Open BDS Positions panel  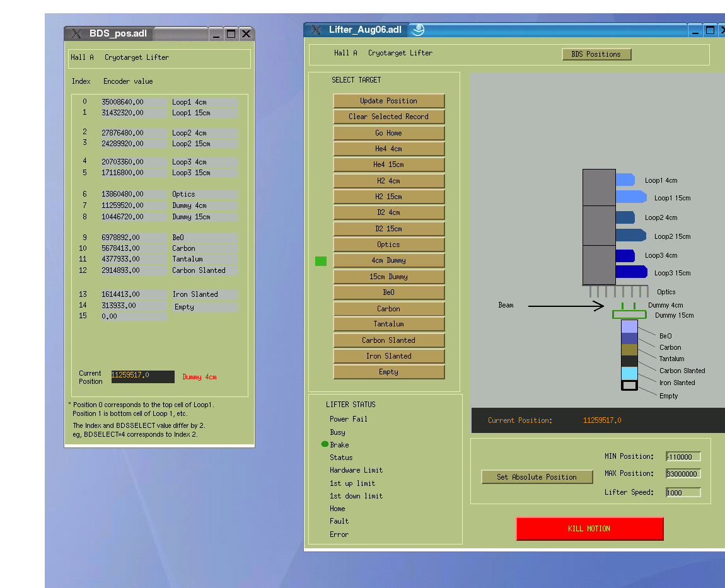[x=596, y=54]
